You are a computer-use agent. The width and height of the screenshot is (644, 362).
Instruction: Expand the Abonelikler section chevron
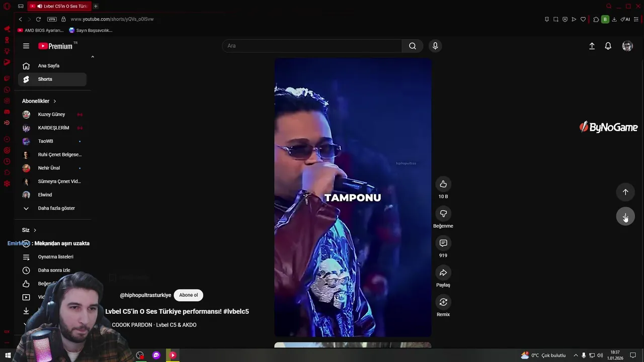coord(55,101)
